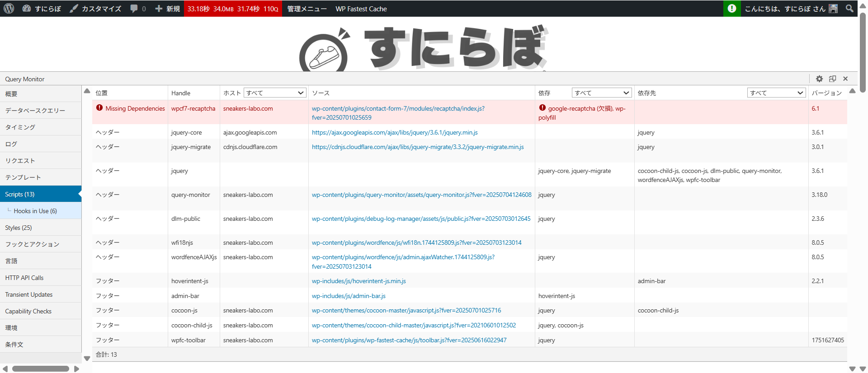Click the admin bar search magnifier
Image resolution: width=868 pixels, height=373 pixels.
tap(849, 9)
